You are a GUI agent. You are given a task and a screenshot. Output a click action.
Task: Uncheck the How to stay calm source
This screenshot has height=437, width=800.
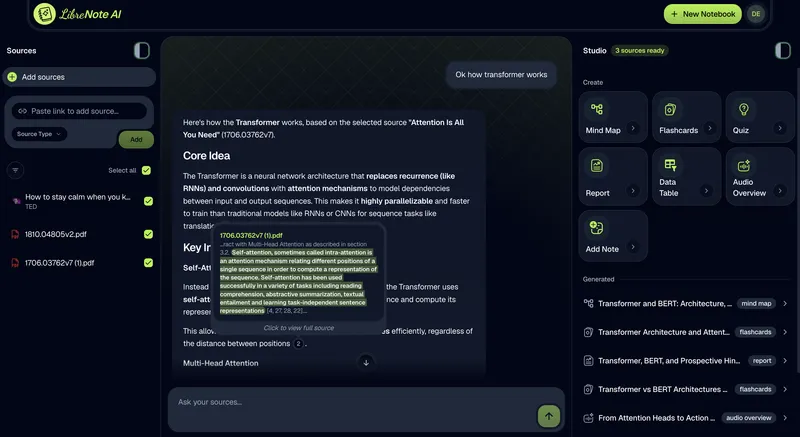148,201
